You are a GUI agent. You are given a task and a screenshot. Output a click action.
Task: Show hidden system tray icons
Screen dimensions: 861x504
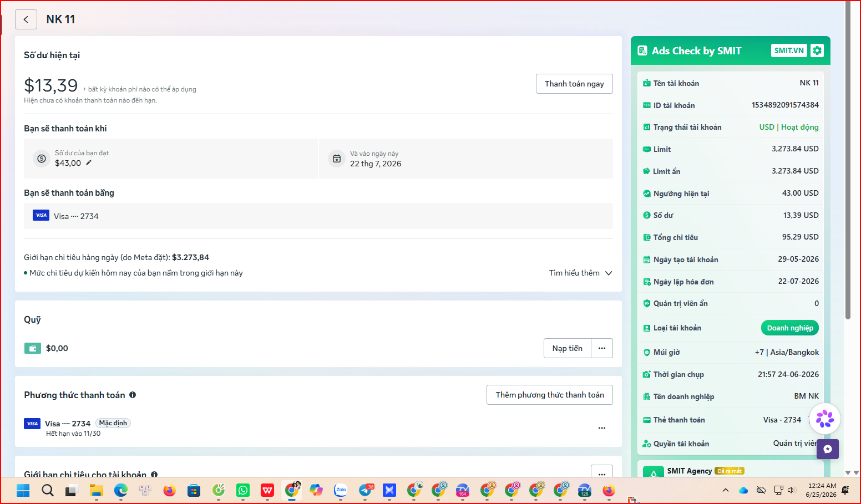726,490
